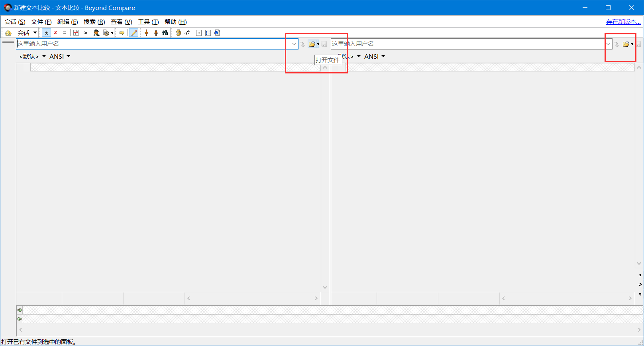Click the Copy to Right yellow arrow
Viewport: 644px width, 346px height.
122,33
